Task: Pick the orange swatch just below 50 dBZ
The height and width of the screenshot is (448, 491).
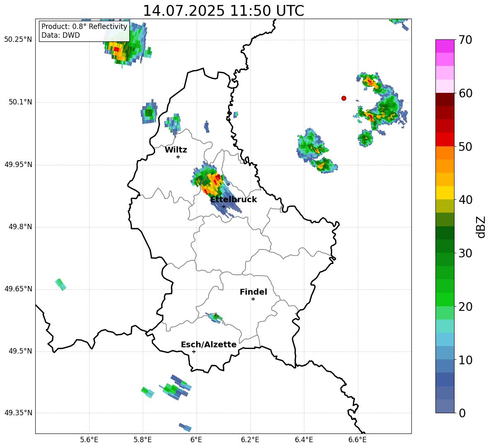Action: pyautogui.click(x=445, y=153)
